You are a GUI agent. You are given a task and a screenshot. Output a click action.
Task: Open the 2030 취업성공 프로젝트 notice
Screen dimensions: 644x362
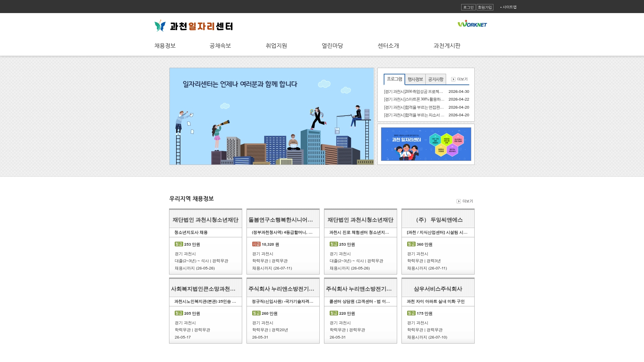point(414,92)
